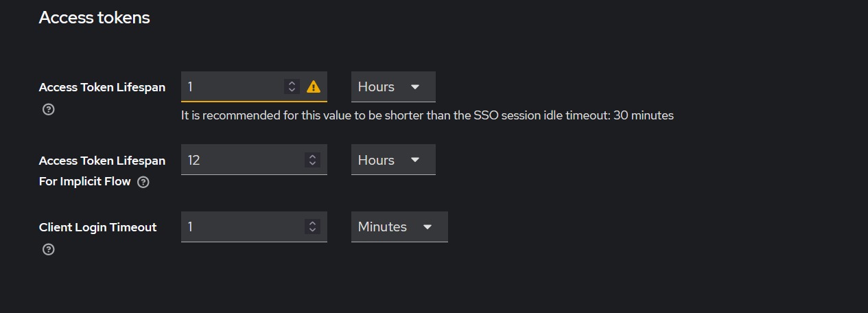Click the Access tokens section heading

94,18
